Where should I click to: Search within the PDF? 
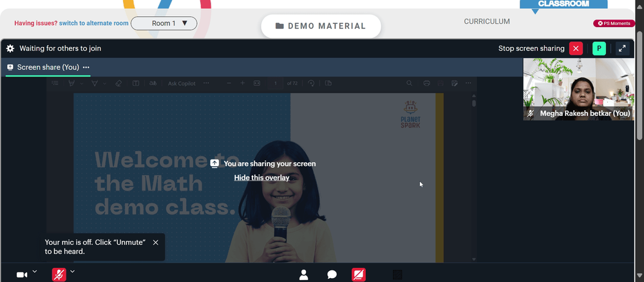[x=410, y=83]
